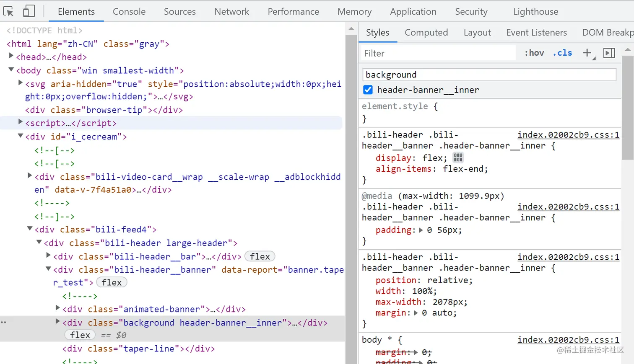Open the flexbox editor icon beside display: flex
The width and height of the screenshot is (634, 364).
pos(458,157)
